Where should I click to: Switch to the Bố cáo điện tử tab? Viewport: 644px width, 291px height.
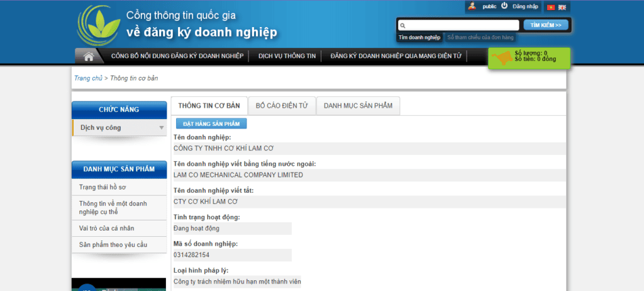282,106
